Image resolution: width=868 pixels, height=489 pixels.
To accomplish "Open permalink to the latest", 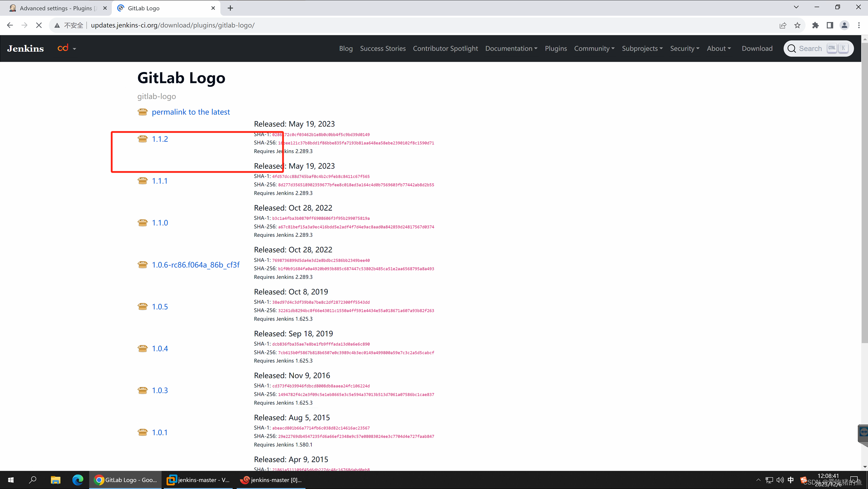I will pyautogui.click(x=191, y=112).
